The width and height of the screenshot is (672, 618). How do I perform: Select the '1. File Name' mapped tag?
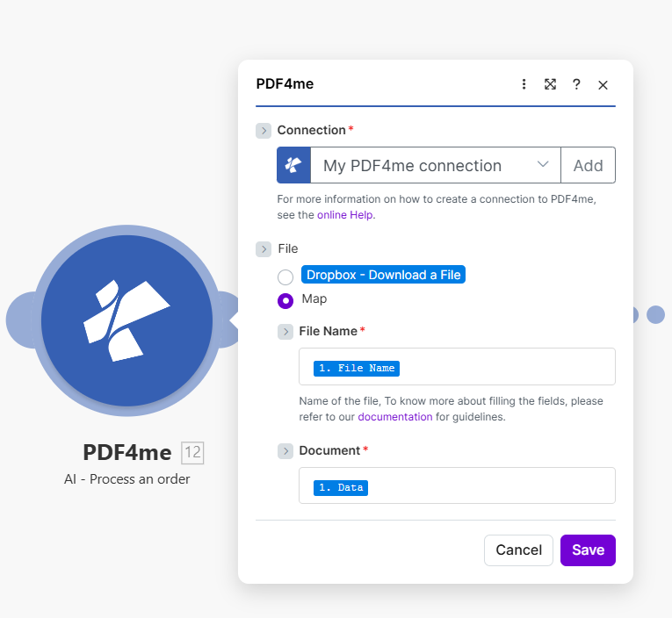[x=357, y=369]
